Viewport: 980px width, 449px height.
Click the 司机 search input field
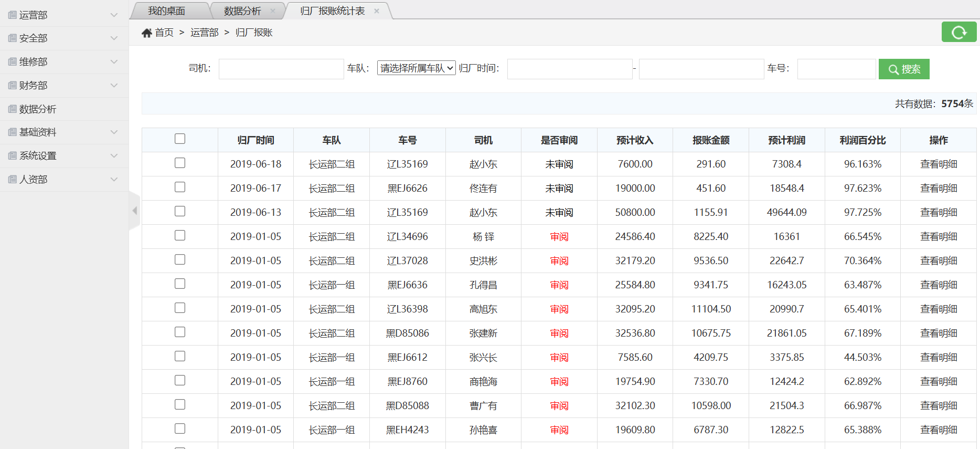coord(281,69)
